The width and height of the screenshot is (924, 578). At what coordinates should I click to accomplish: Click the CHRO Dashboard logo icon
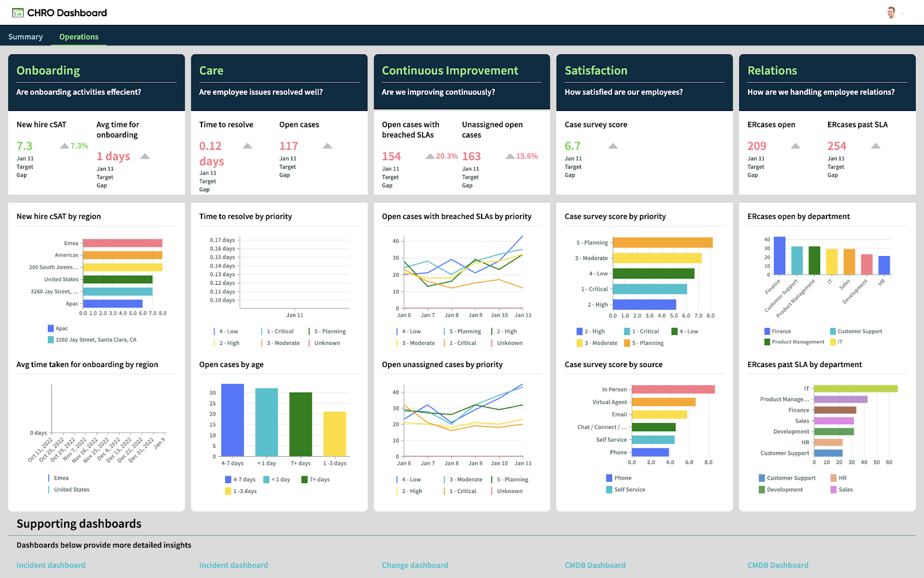pos(18,13)
